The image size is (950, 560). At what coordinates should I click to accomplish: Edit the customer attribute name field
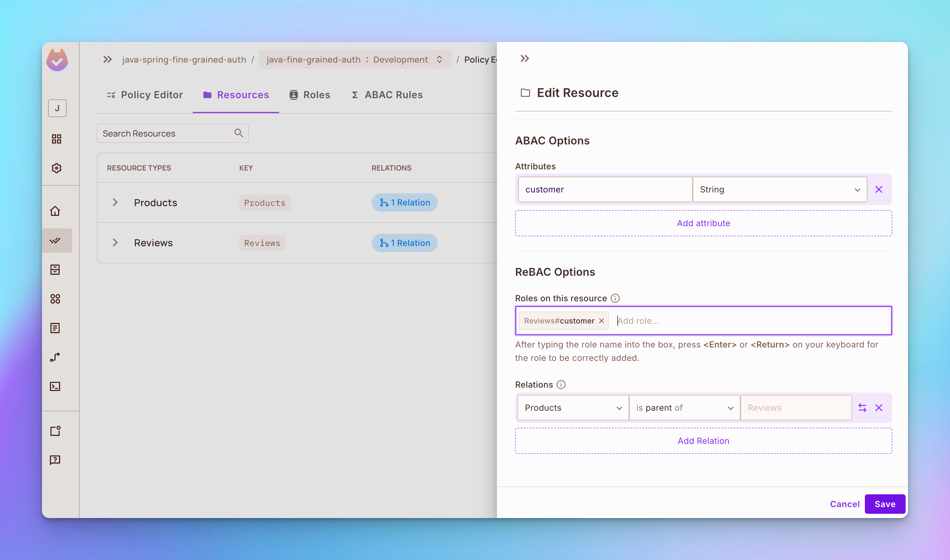pos(605,189)
